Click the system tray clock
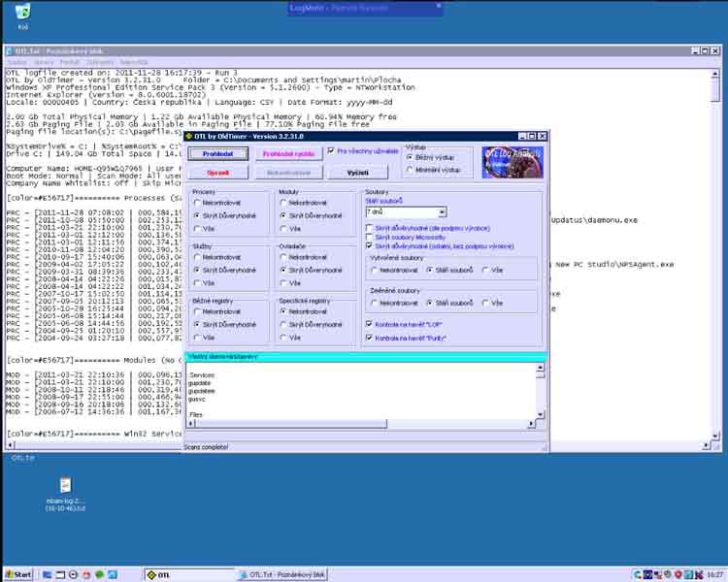The width and height of the screenshot is (728, 582). (714, 575)
